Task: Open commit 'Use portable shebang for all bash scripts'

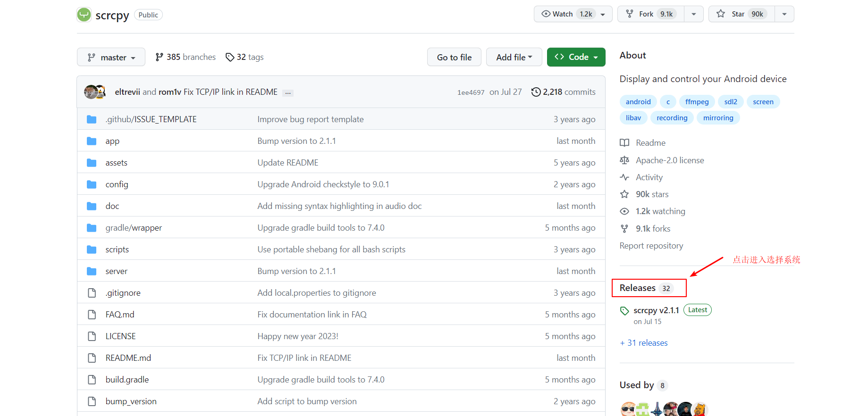Action: coord(331,250)
